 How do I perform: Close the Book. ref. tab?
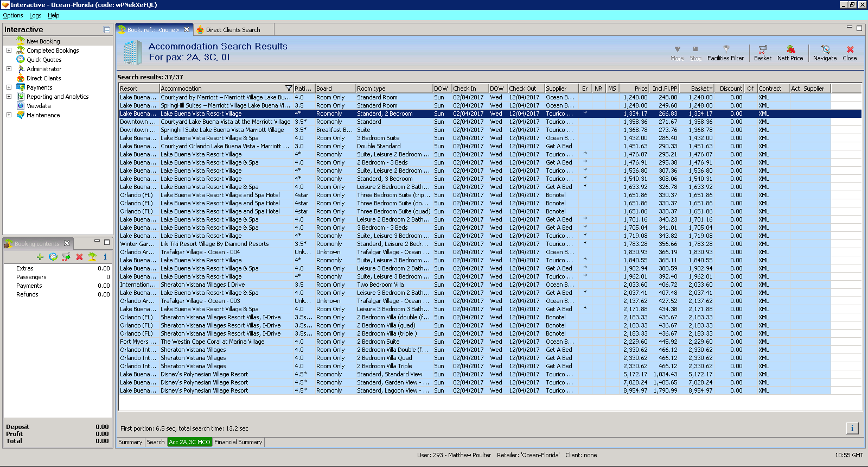(x=187, y=29)
